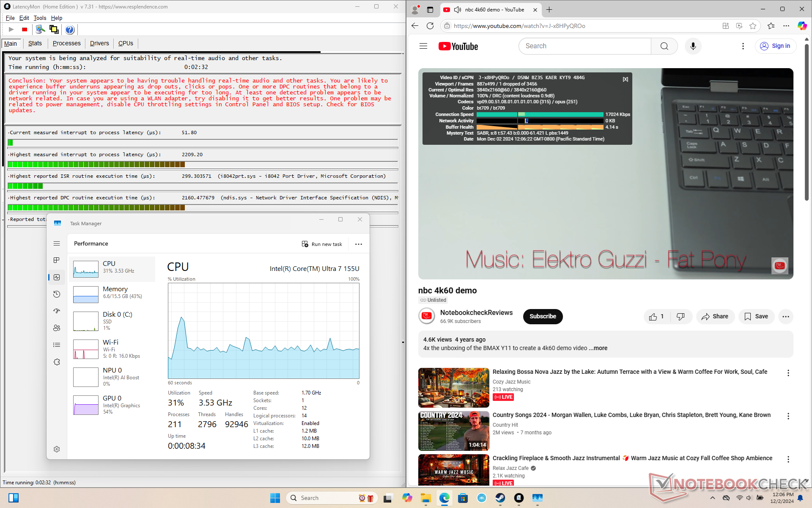Click taskbar Search box
The image size is (812, 508).
[x=332, y=498]
